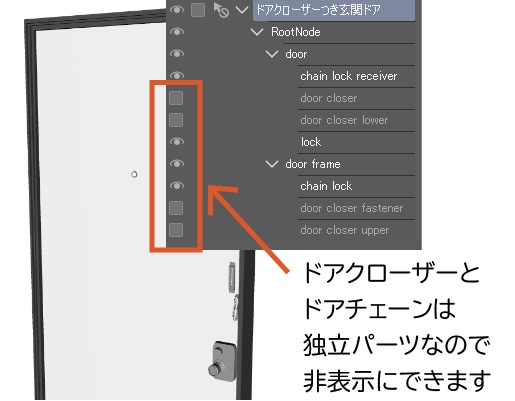515x401 pixels.
Task: Hide the chain lock part
Action: coord(177,186)
